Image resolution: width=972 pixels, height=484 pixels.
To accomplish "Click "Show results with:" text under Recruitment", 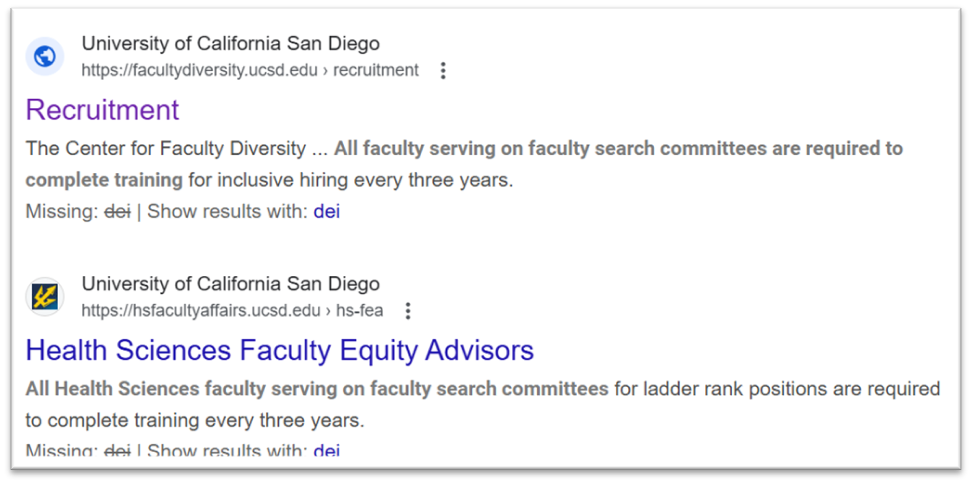I will click(227, 212).
